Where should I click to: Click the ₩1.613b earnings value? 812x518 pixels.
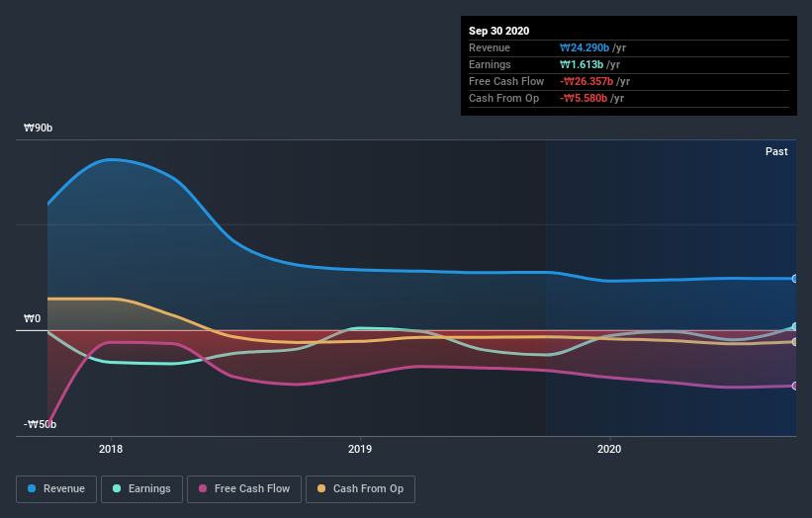pyautogui.click(x=582, y=64)
